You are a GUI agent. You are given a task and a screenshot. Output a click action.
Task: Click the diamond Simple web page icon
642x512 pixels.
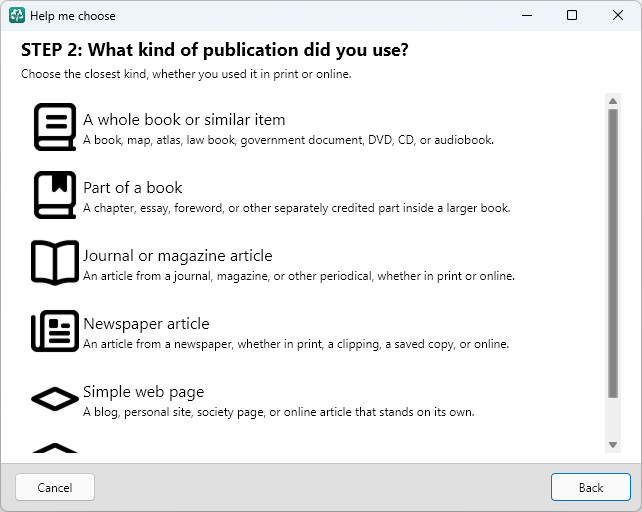55,399
